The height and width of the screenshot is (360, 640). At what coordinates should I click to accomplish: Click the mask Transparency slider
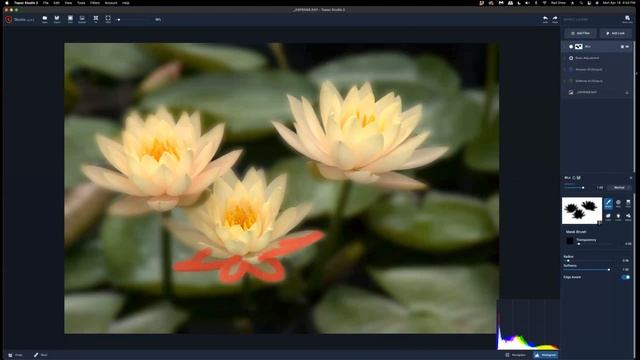595,244
